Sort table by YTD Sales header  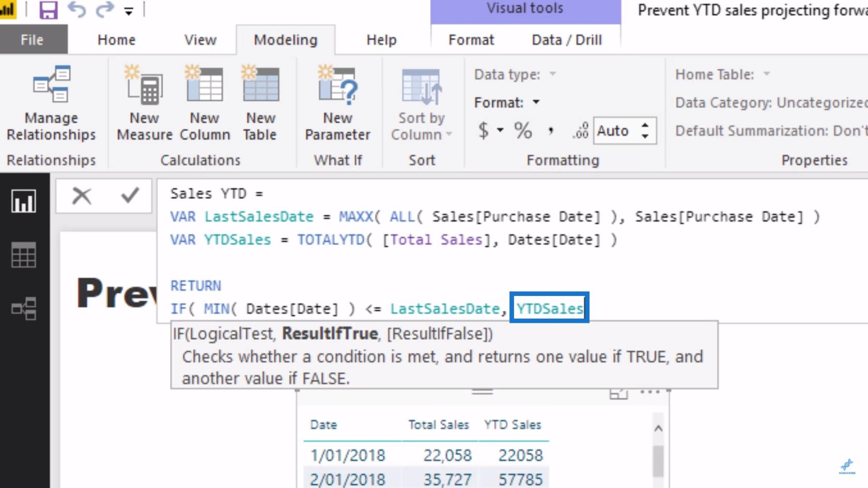[x=513, y=424]
